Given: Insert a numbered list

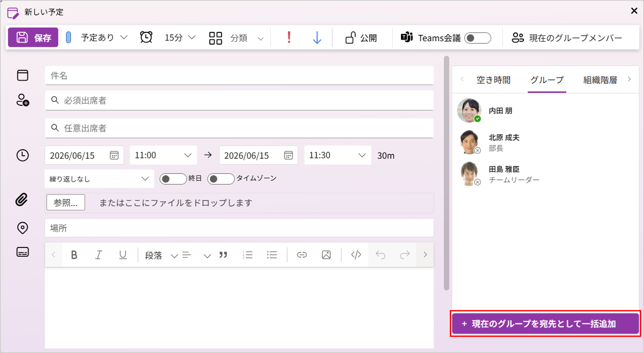Looking at the screenshot, I should click(248, 255).
